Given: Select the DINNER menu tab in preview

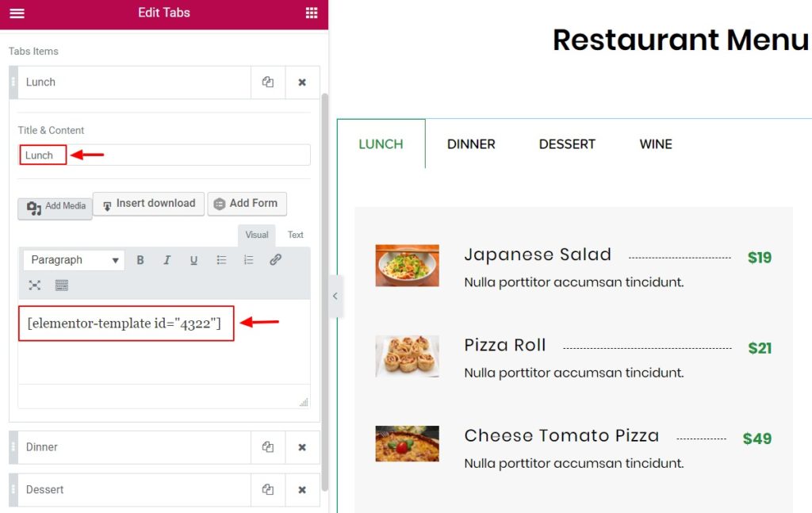Looking at the screenshot, I should [471, 144].
